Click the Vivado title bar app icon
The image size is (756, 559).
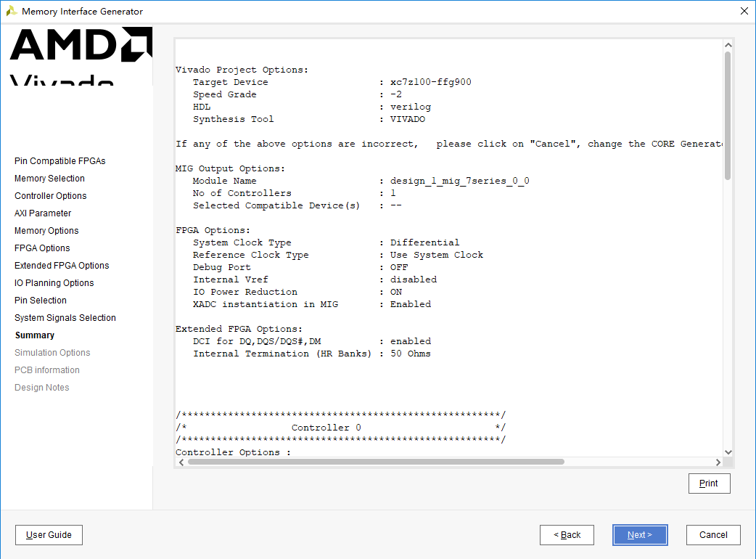[x=11, y=11]
